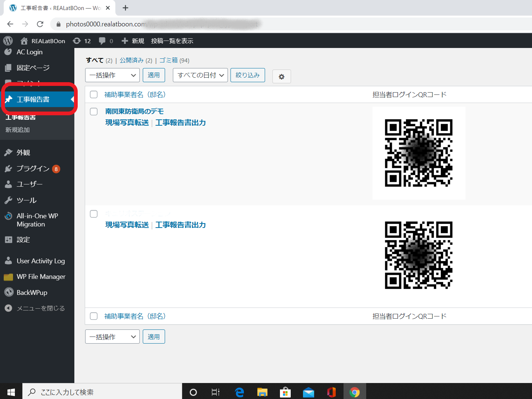This screenshot has width=532, height=399.
Task: Launch Microsoft Edge from the taskbar
Action: point(239,392)
